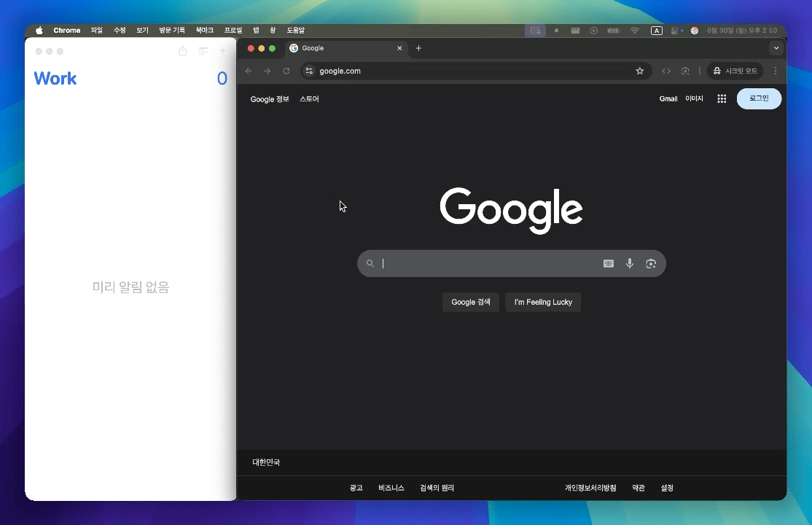Open the 도움말 menu
The image size is (812, 525).
click(296, 31)
